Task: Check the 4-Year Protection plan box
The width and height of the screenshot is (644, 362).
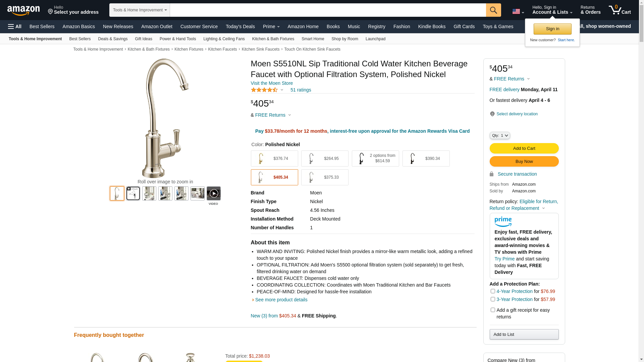Action: click(493, 291)
